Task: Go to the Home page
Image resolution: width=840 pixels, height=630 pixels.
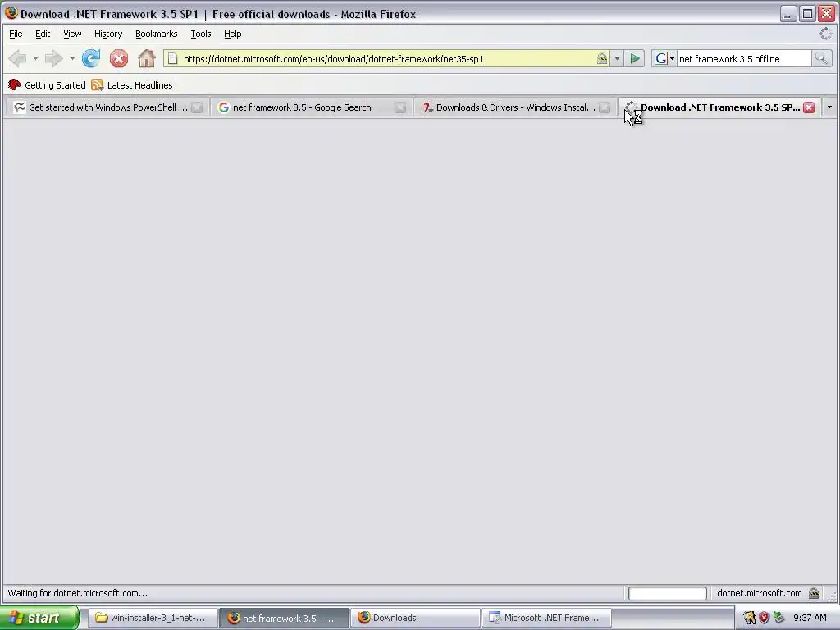Action: (146, 58)
